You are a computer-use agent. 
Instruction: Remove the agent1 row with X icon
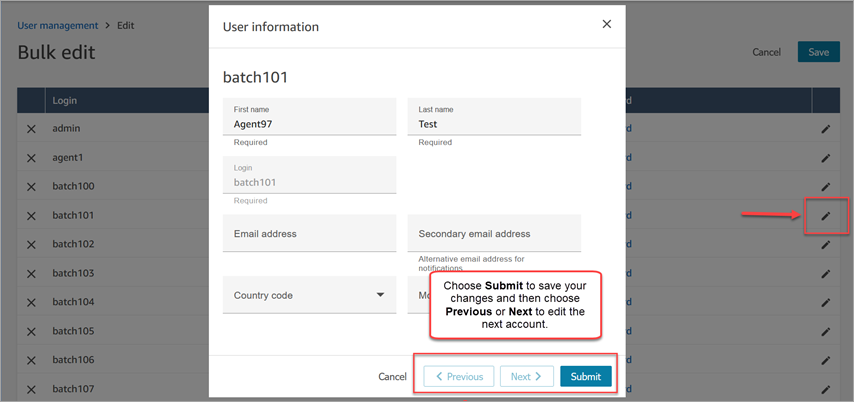pos(31,158)
